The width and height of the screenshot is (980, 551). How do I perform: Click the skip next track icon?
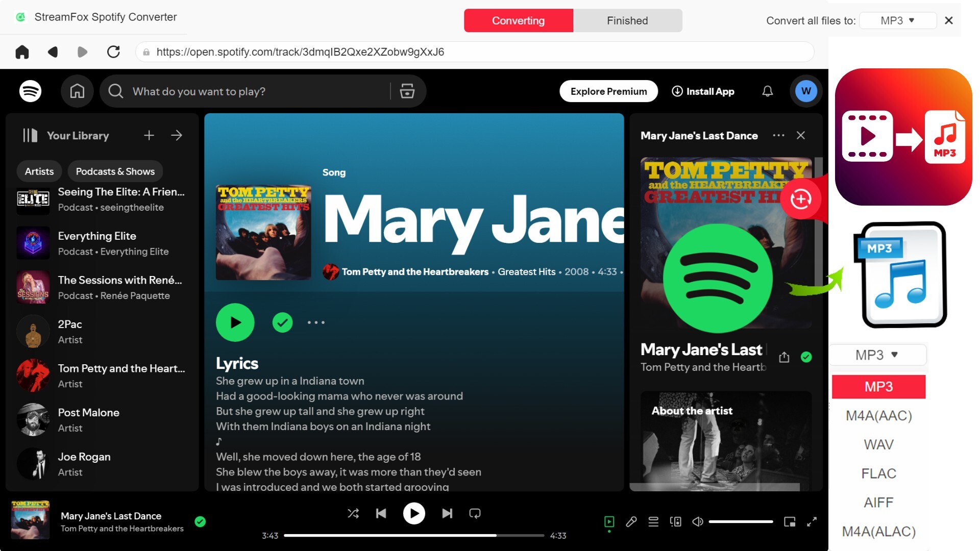447,513
